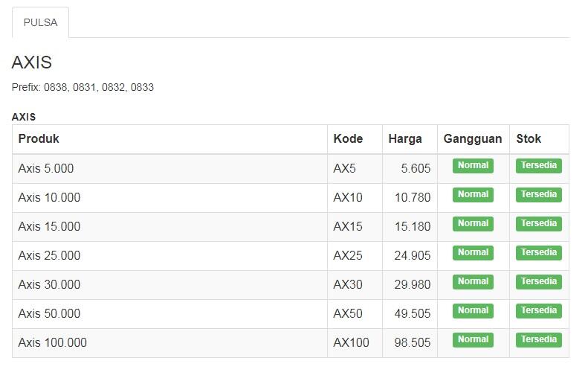This screenshot has height=378, width=588.
Task: Click the Kode column header
Action: click(x=355, y=139)
